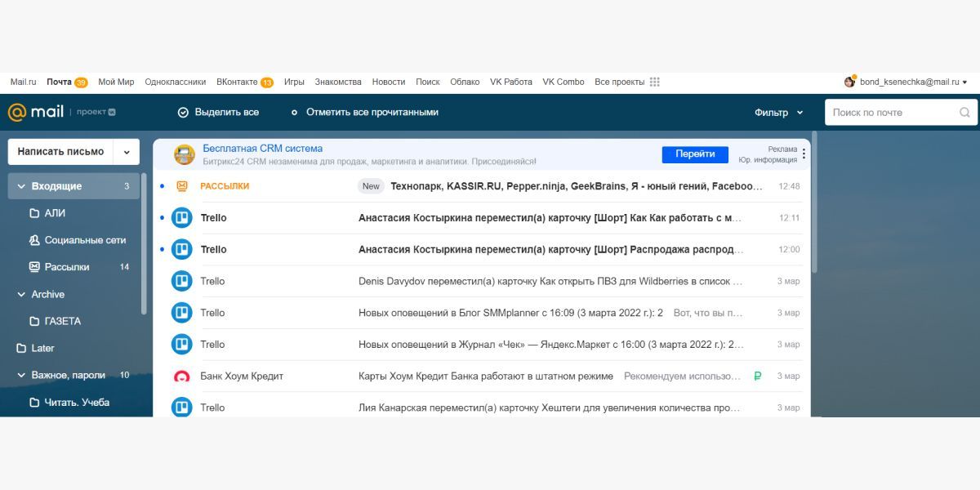Click the select-all checkmark icon
Screen dimensions: 980x490
tap(183, 113)
